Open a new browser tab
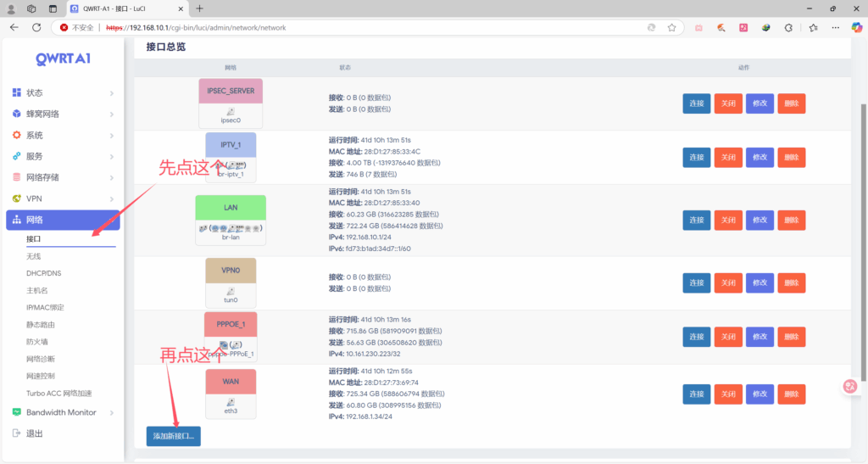This screenshot has width=868, height=464. [200, 8]
